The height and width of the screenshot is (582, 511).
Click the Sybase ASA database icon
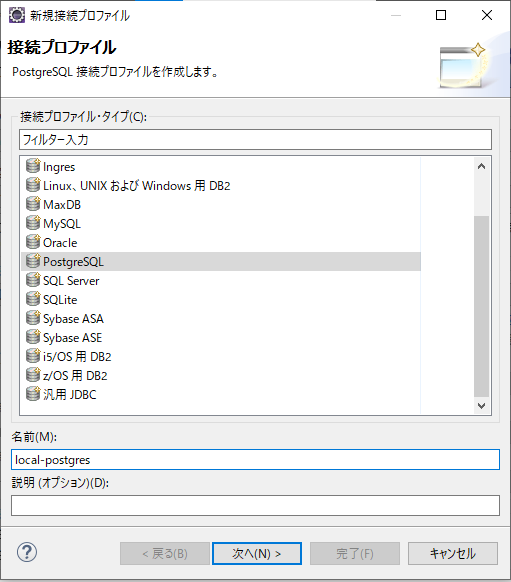coord(33,318)
